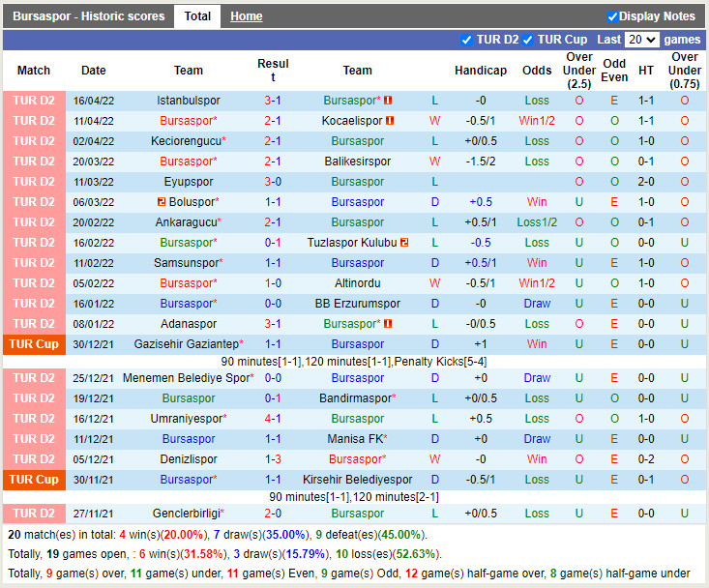The height and width of the screenshot is (588, 709).
Task: Uncheck the TUR Cup filter checkbox
Action: [528, 40]
